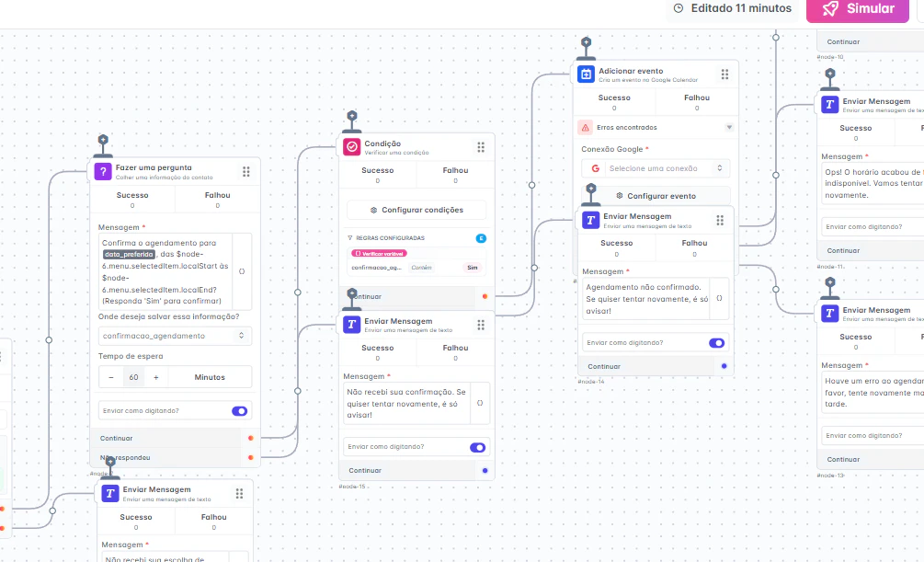The width and height of the screenshot is (924, 562).
Task: Click Falhou counter in Adicionar evento node
Action: (697, 102)
